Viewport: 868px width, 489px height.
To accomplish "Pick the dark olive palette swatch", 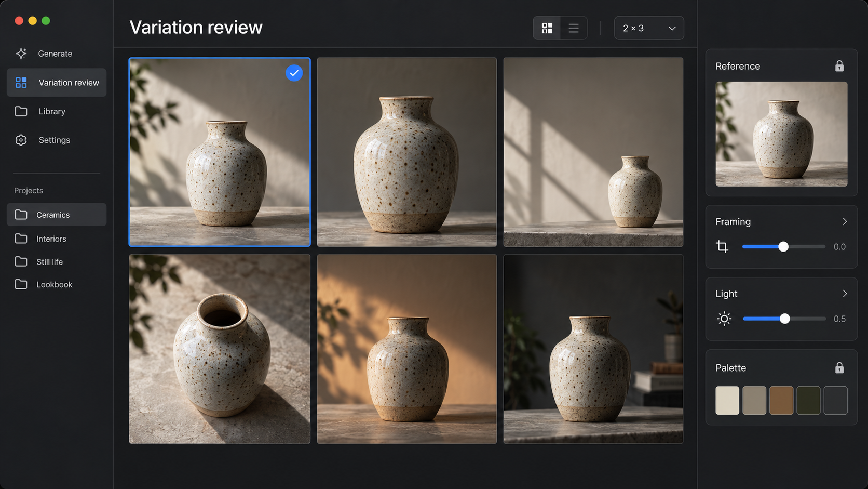I will (808, 400).
